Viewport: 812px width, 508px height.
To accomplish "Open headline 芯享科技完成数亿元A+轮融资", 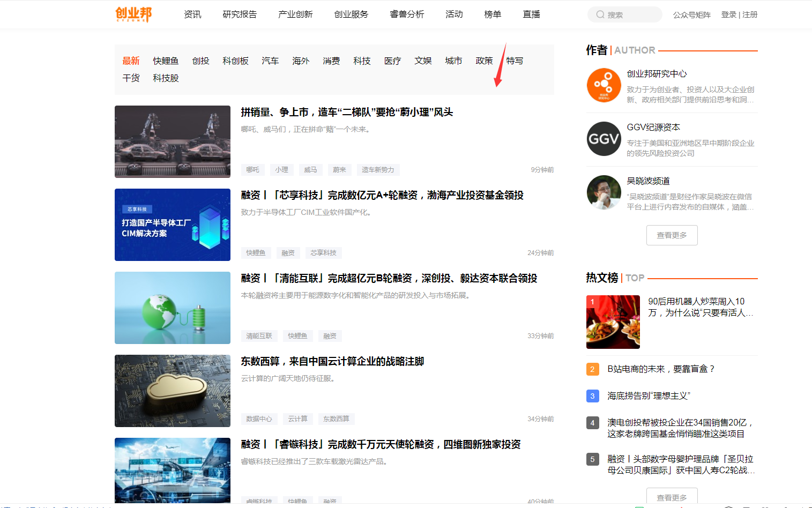I will 382,195.
